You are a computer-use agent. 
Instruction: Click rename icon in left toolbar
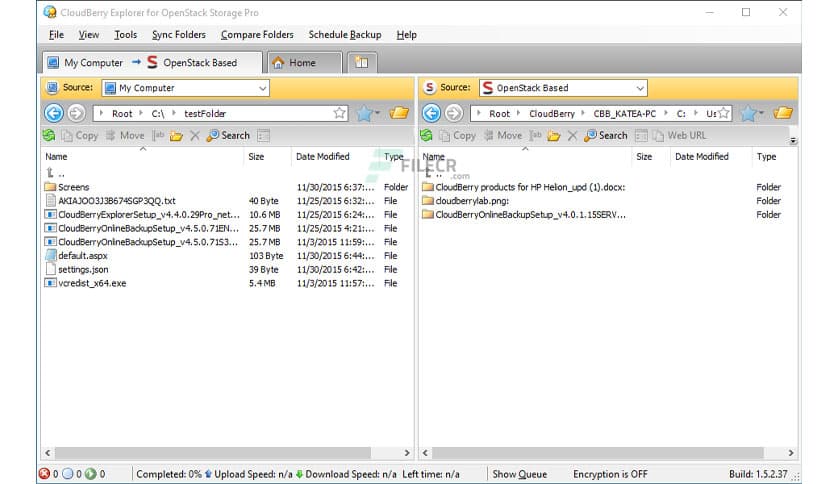coord(158,135)
